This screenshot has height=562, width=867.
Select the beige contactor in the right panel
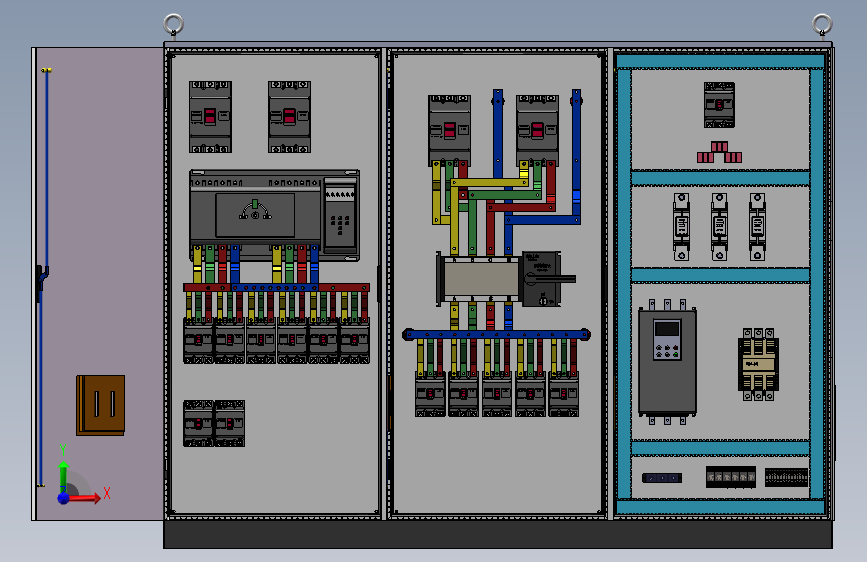759,364
